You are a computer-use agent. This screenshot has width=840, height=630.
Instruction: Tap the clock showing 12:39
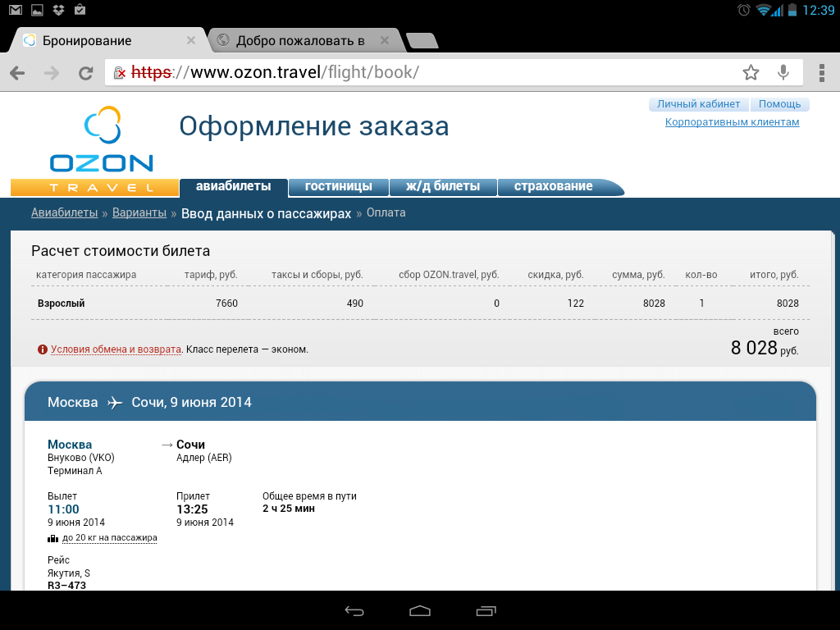pos(818,10)
